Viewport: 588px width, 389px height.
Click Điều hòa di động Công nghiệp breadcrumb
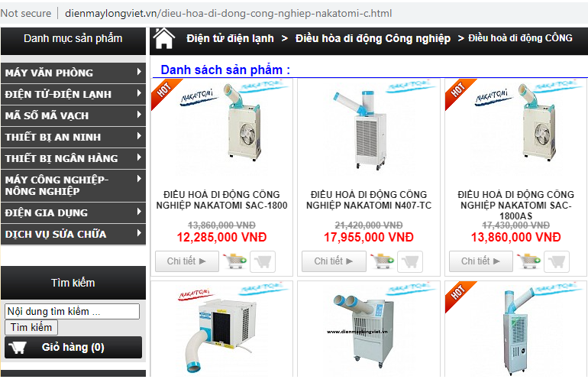(x=373, y=39)
